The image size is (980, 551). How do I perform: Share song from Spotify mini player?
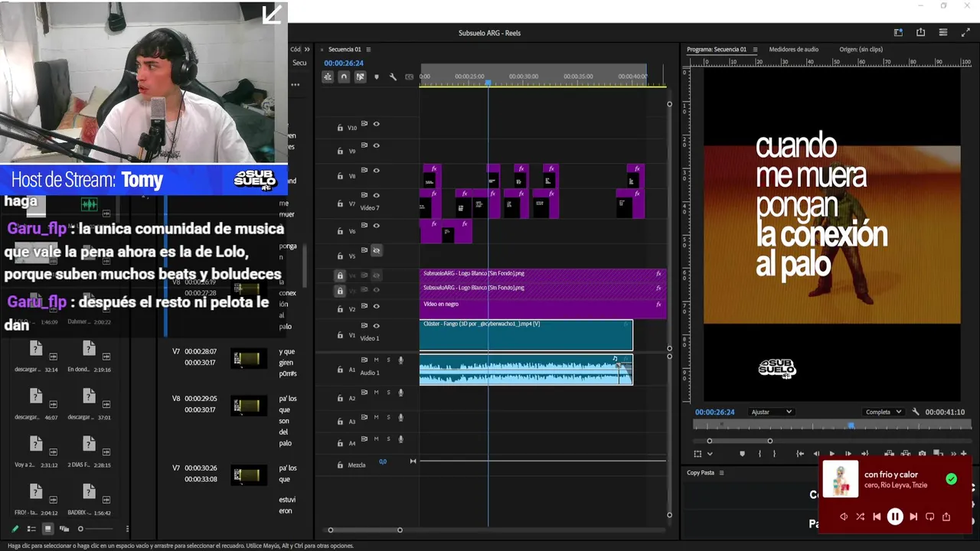point(946,517)
